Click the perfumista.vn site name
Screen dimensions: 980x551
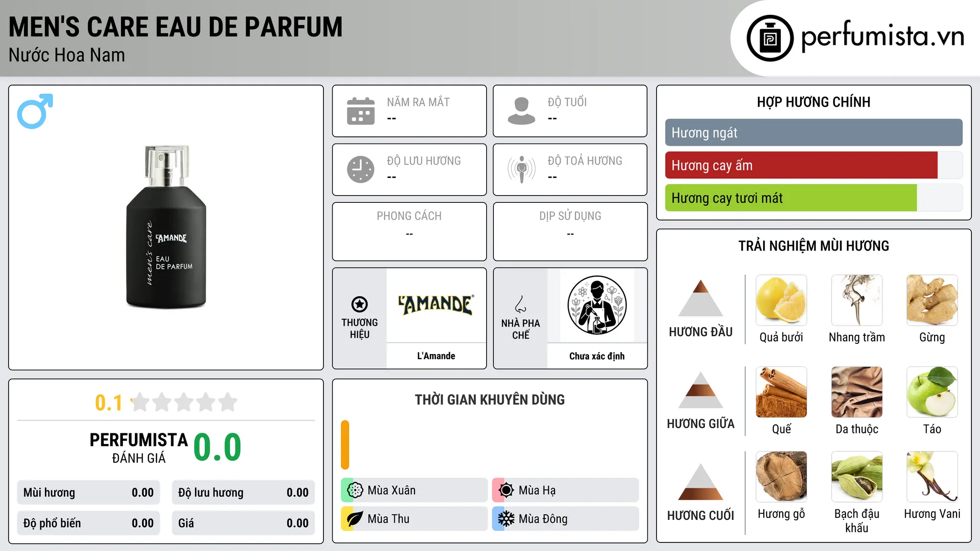pyautogui.click(x=882, y=36)
